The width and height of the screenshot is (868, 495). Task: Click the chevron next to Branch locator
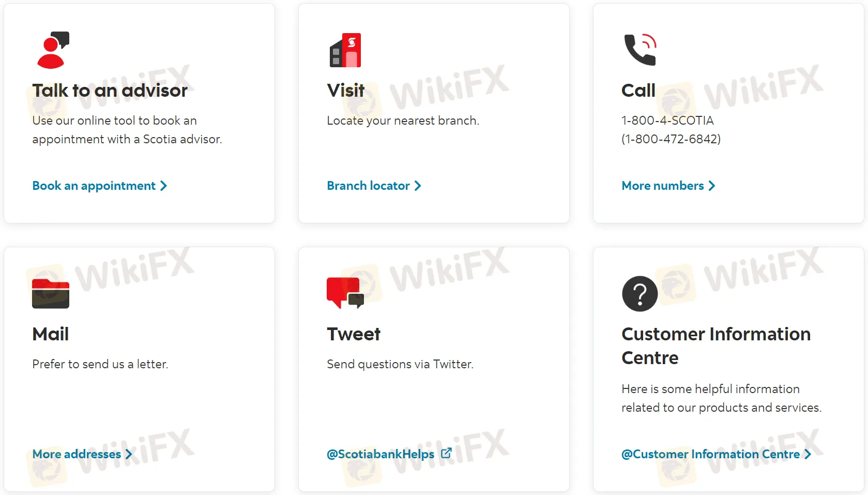tap(418, 186)
